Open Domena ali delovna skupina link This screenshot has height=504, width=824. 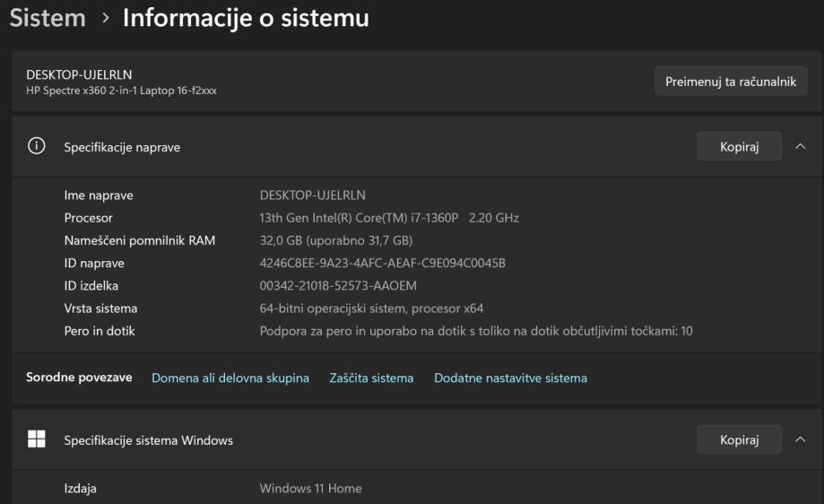coord(230,378)
